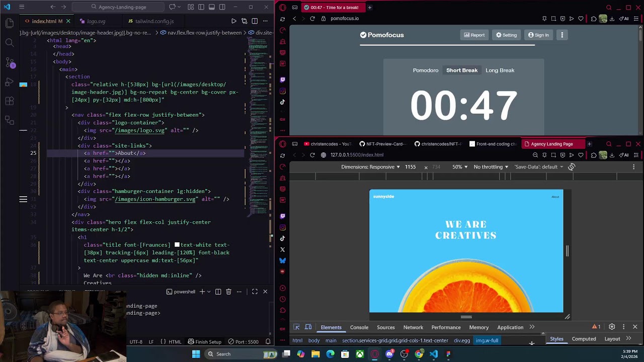Open new tab beside Agency Landing Page
Screen dimensions: 644x362
[x=589, y=144]
